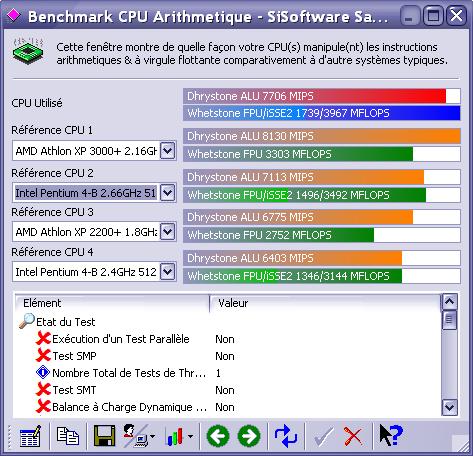
Task: Select Exécution d'un Test Parallèle row
Action: click(x=121, y=339)
